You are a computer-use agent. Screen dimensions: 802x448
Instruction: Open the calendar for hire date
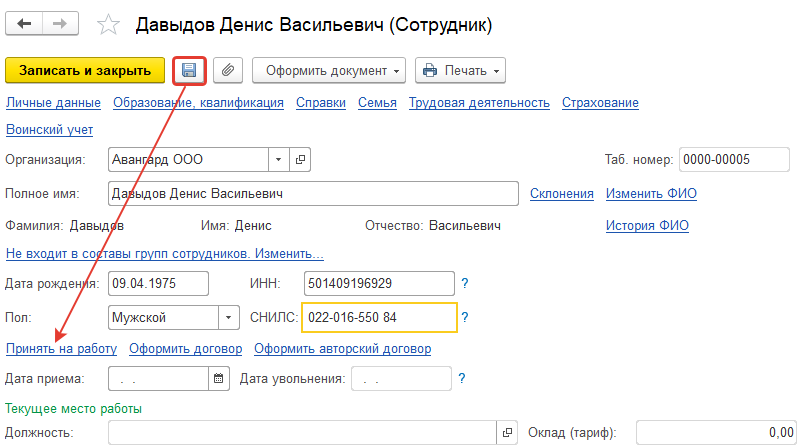coord(218,379)
